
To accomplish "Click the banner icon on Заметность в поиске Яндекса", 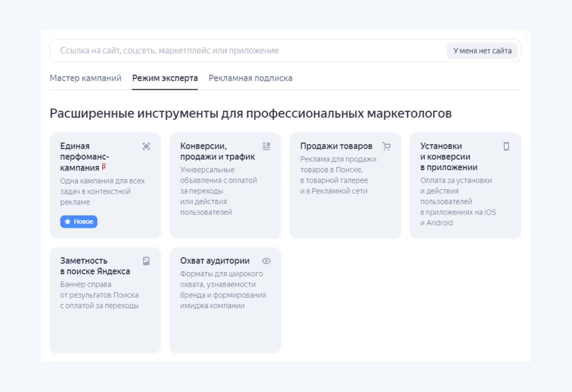I will (x=147, y=260).
